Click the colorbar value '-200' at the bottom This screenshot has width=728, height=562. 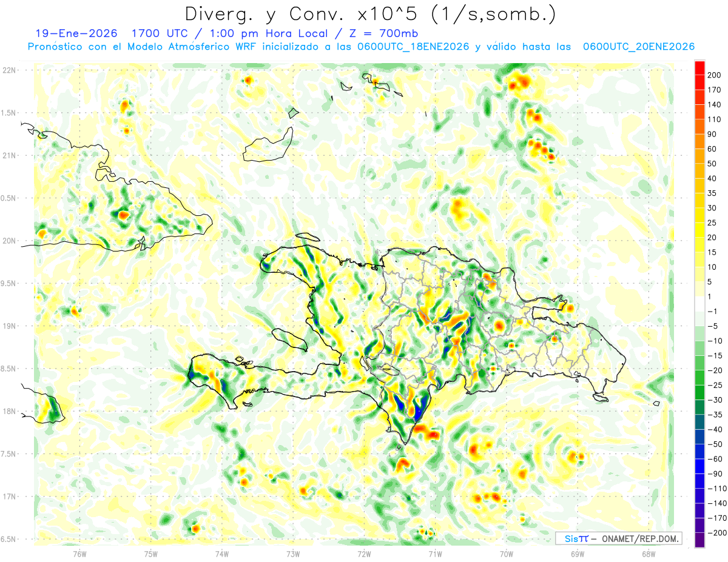click(x=717, y=532)
